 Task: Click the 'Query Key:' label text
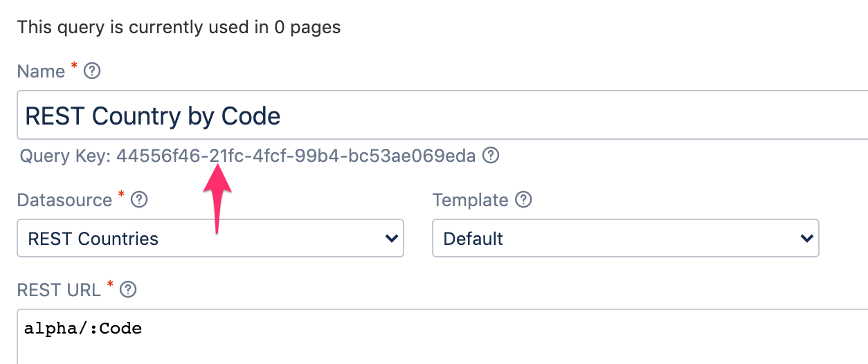pyautogui.click(x=65, y=156)
